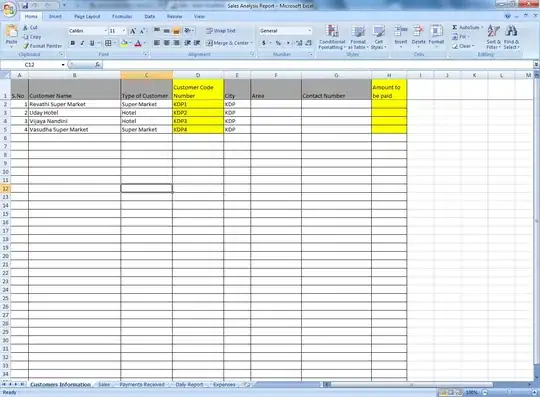This screenshot has width=540, height=397.
Task: Click the Borders icon
Action: 108,43
